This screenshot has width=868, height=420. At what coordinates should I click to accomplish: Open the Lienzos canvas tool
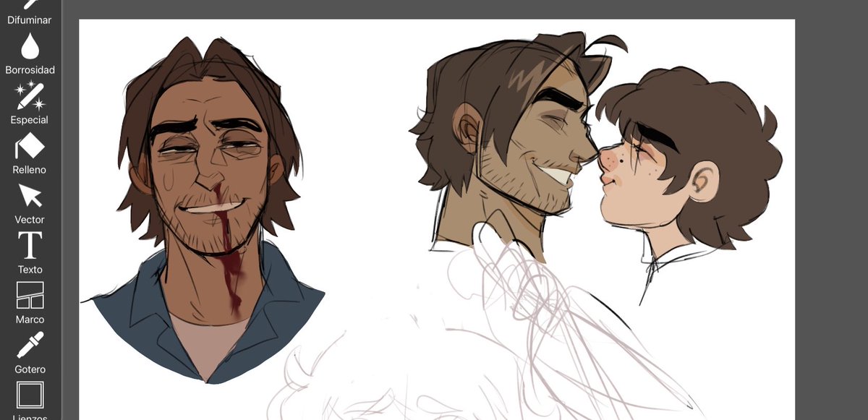[x=30, y=401]
